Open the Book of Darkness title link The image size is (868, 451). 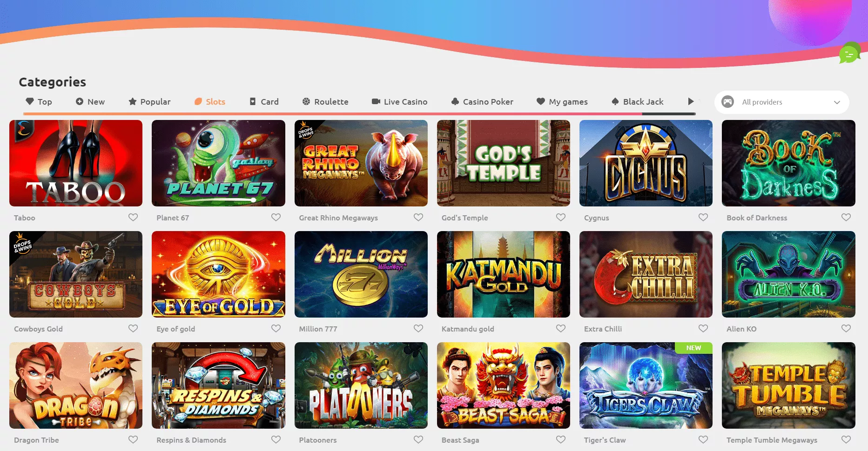coord(757,218)
